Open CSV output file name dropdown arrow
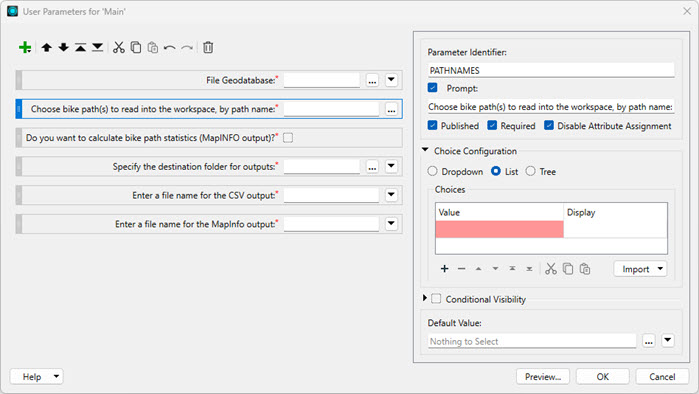This screenshot has width=699, height=394. (391, 195)
